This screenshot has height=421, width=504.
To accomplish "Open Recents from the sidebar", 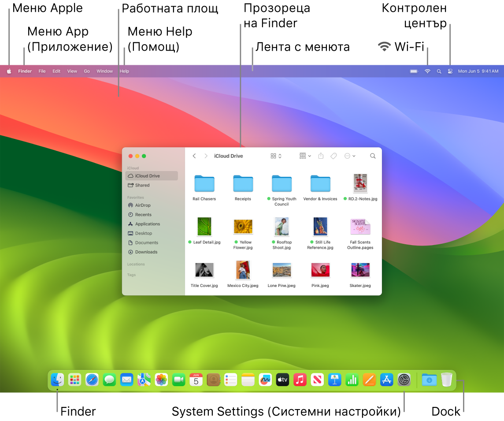I will [x=144, y=214].
